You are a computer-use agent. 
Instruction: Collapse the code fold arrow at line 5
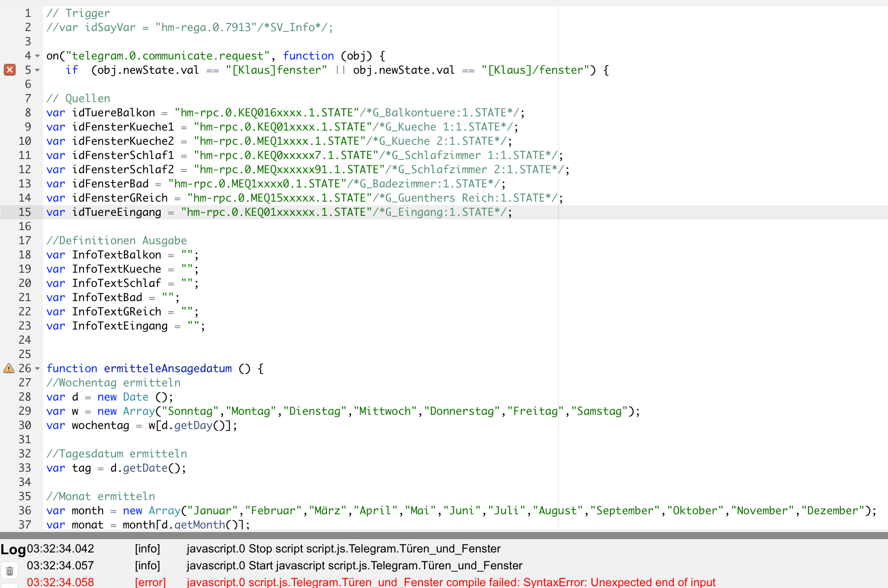pos(37,70)
